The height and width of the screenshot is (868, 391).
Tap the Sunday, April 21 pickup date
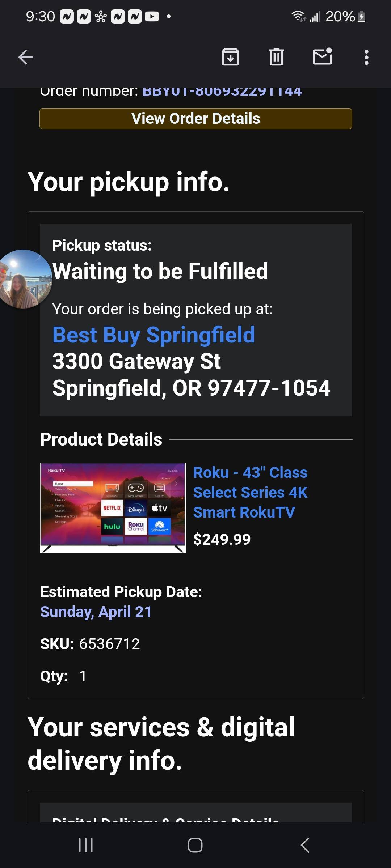tap(96, 612)
